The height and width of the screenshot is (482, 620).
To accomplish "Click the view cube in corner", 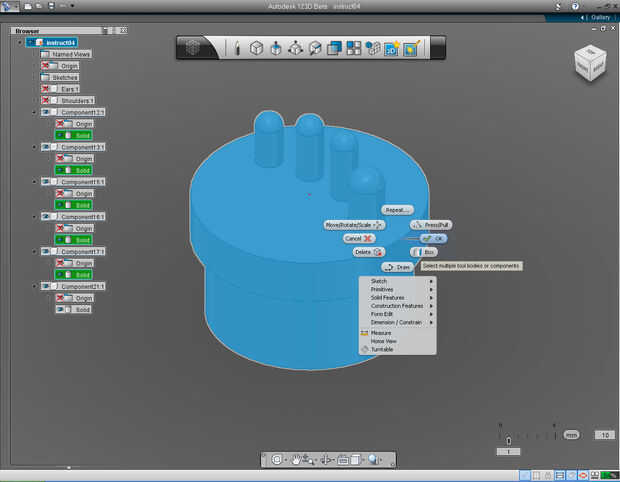I will point(590,63).
